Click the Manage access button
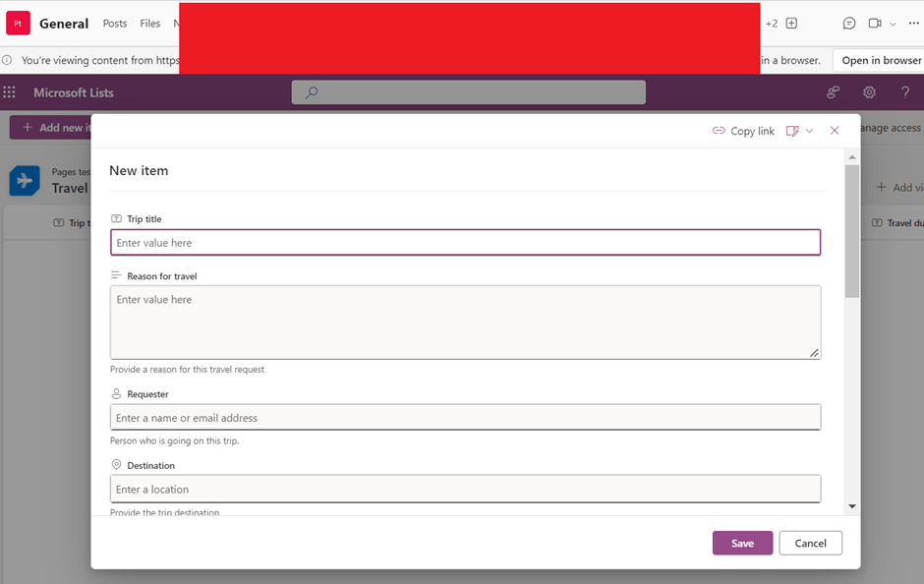This screenshot has width=924, height=584. [x=890, y=128]
